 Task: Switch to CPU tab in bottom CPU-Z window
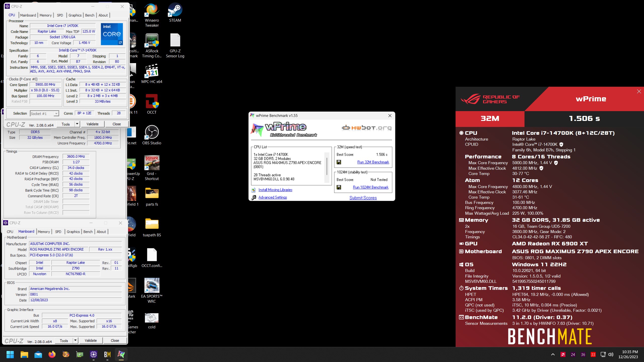click(x=10, y=232)
